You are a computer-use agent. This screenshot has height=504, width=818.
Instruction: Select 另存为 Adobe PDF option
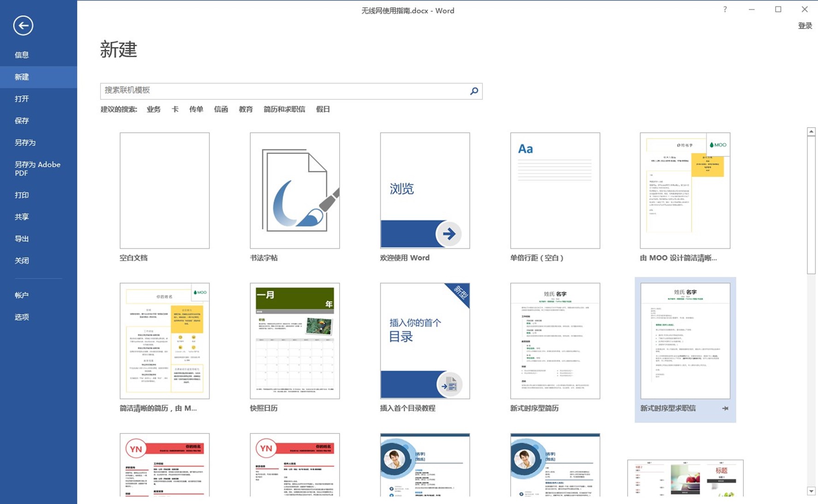(38, 169)
